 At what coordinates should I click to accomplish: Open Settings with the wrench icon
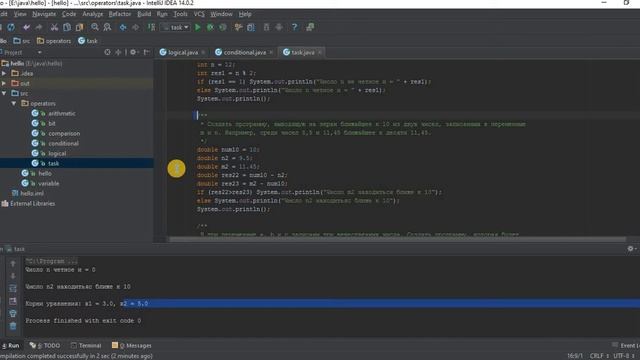pyautogui.click(x=238, y=27)
